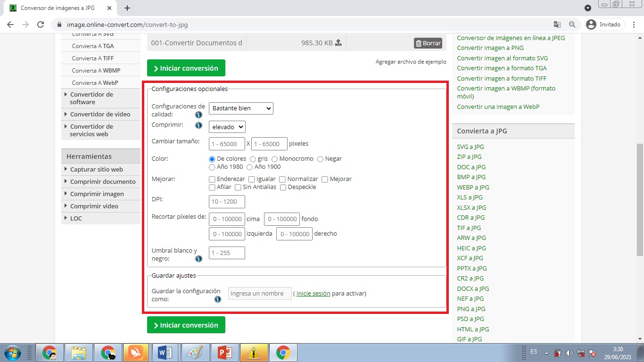Open the quality dropdown showing Bastante bien
The width and height of the screenshot is (644, 362).
pyautogui.click(x=241, y=108)
